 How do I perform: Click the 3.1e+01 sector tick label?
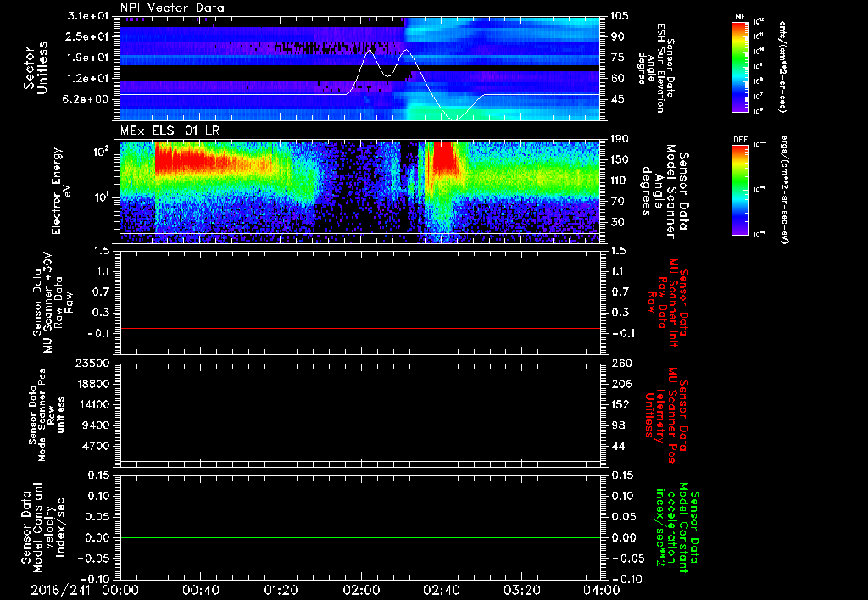(88, 16)
